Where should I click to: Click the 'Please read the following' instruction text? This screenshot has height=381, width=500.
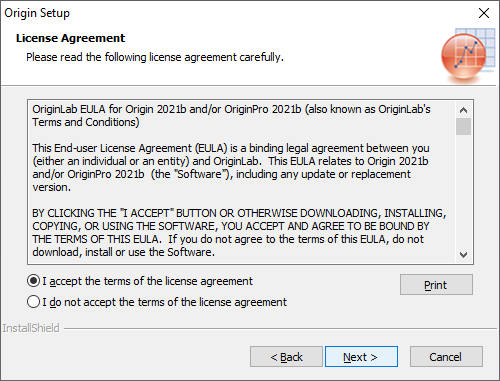coord(155,57)
